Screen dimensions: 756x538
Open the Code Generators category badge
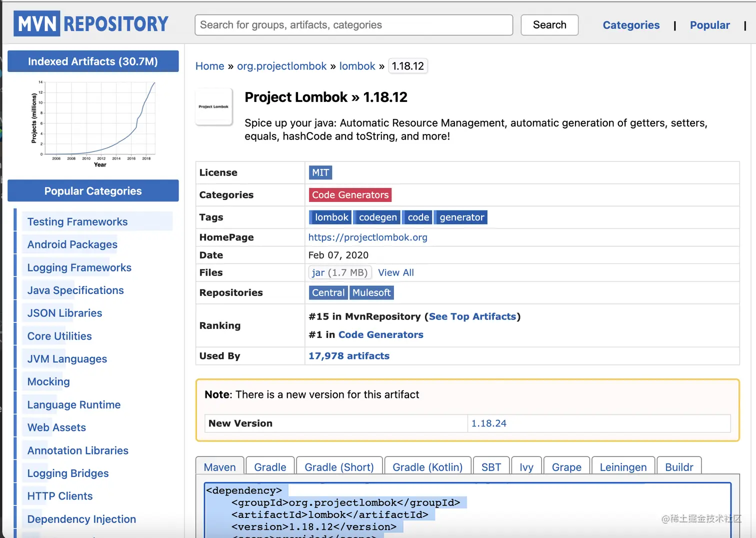[350, 195]
